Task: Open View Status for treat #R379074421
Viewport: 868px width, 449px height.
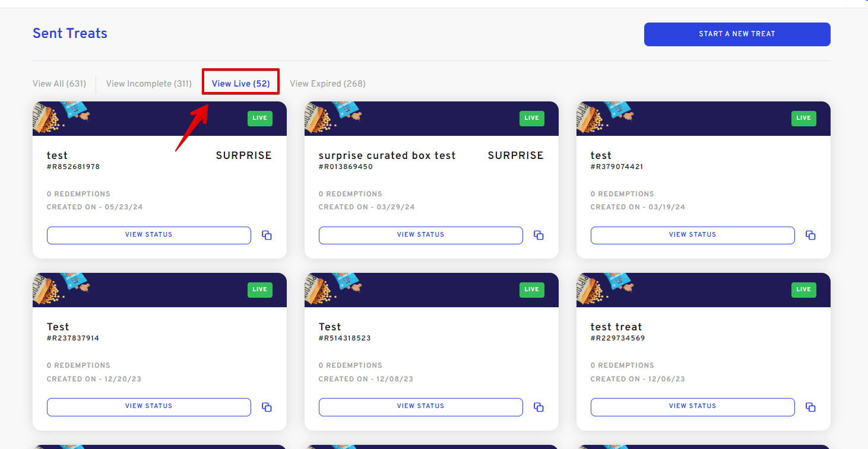Action: tap(692, 235)
